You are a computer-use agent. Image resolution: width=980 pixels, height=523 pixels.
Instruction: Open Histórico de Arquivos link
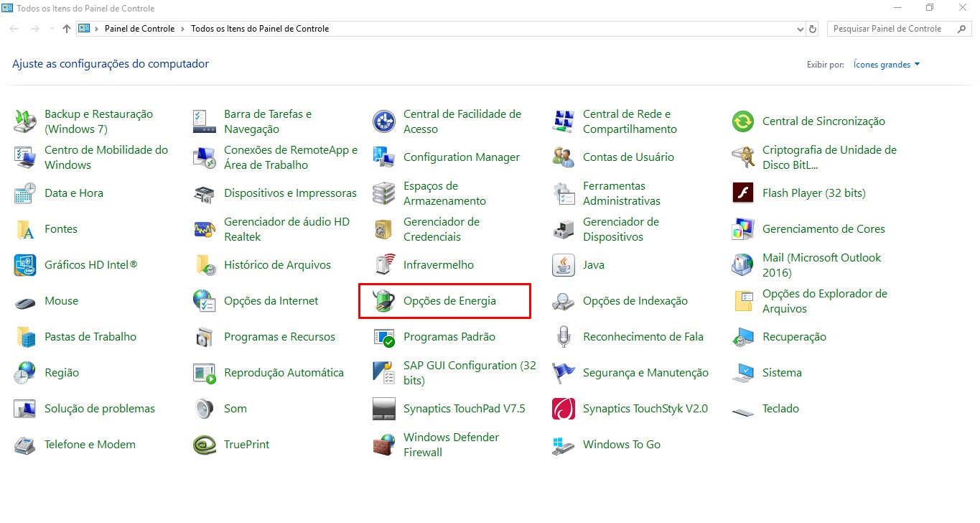(277, 265)
